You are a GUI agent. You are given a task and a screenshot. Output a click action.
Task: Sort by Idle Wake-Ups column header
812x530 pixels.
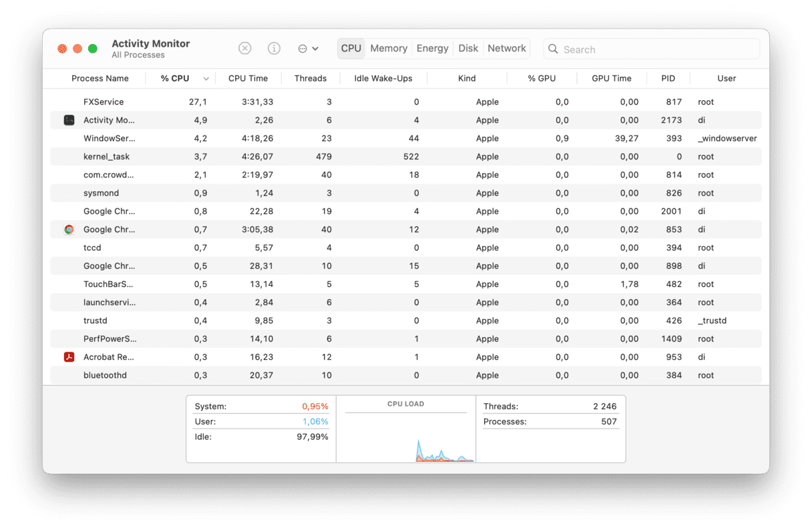[x=383, y=78]
